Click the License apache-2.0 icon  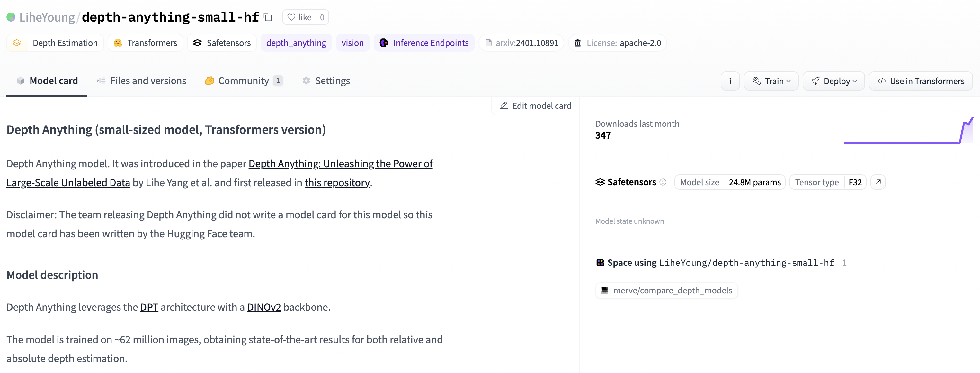point(577,42)
